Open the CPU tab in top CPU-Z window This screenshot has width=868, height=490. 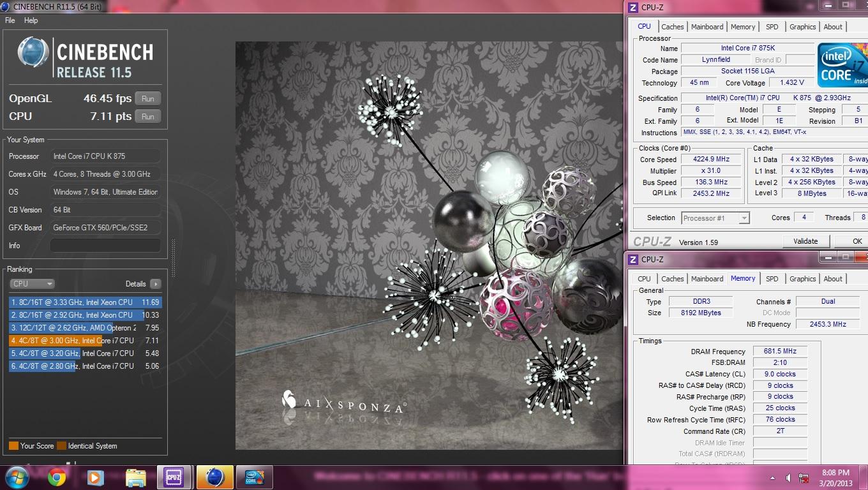[645, 26]
